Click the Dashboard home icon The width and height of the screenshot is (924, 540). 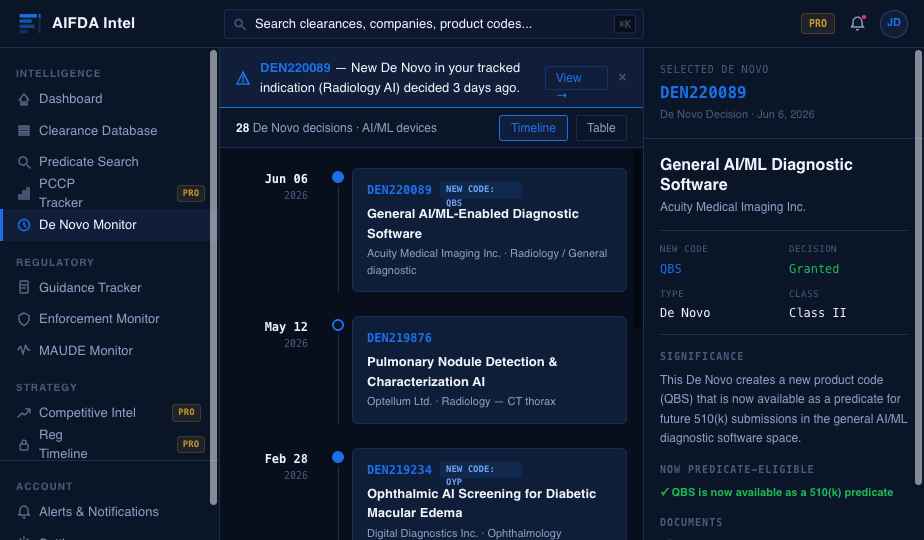(24, 99)
